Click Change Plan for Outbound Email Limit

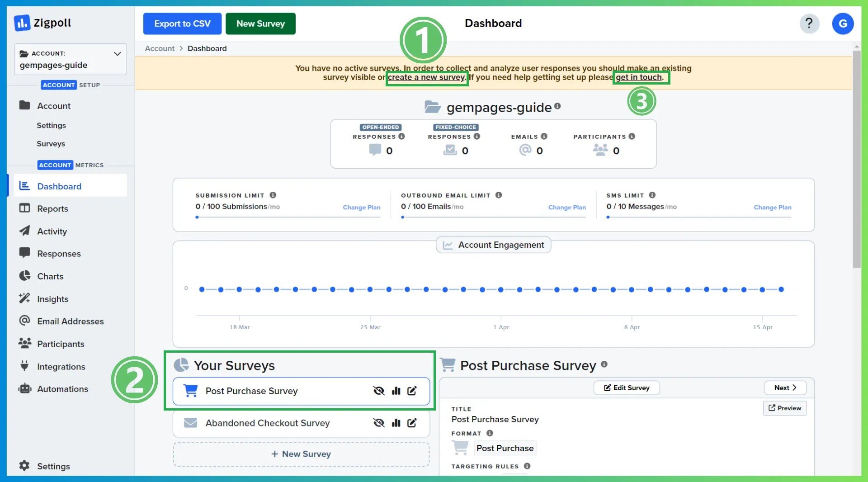point(567,207)
